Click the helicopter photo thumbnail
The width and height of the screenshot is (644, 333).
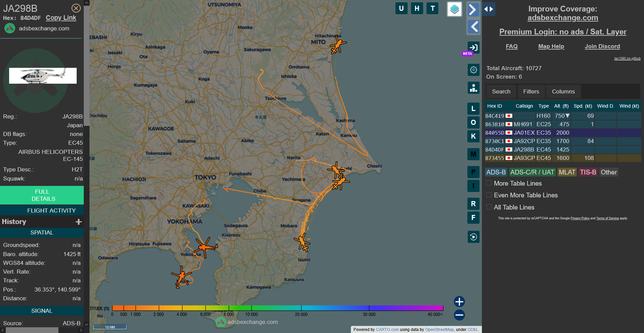(x=43, y=76)
